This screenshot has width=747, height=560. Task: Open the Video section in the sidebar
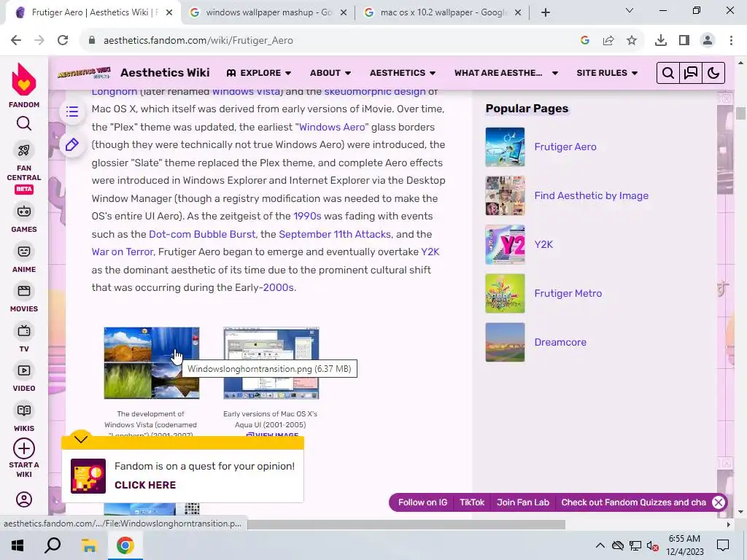pos(24,378)
